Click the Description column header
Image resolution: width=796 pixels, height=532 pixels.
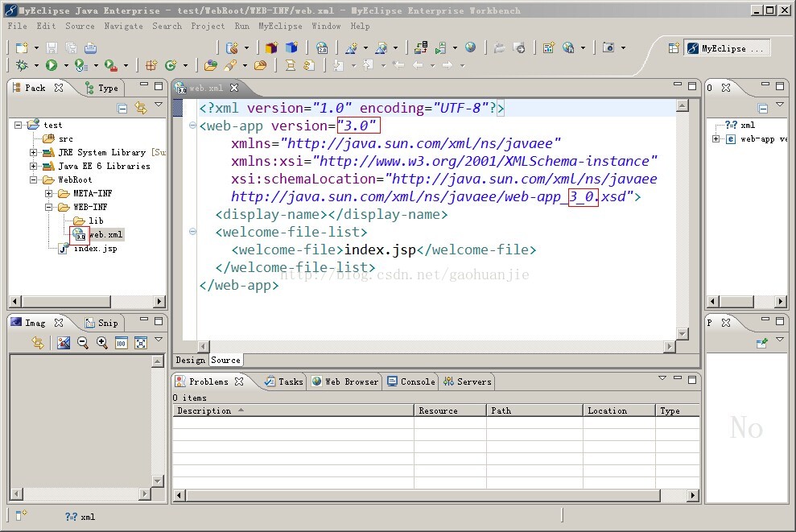(293, 410)
